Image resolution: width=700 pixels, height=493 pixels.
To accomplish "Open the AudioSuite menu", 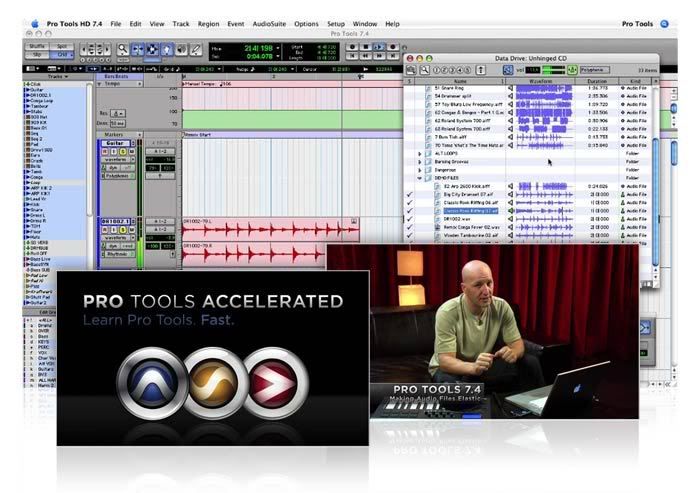I will tap(269, 24).
